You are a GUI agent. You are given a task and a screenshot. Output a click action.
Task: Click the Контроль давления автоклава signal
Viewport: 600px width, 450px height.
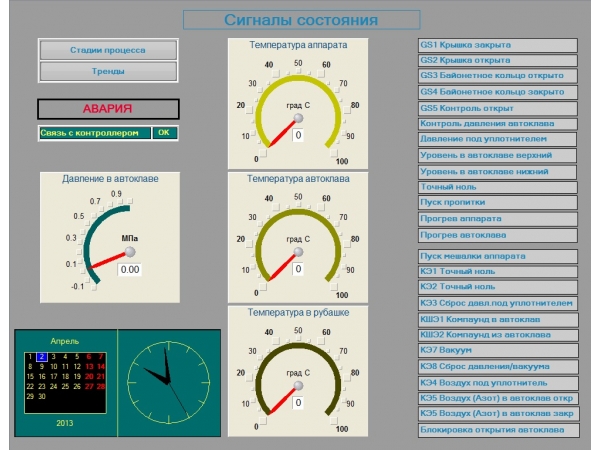(498, 124)
